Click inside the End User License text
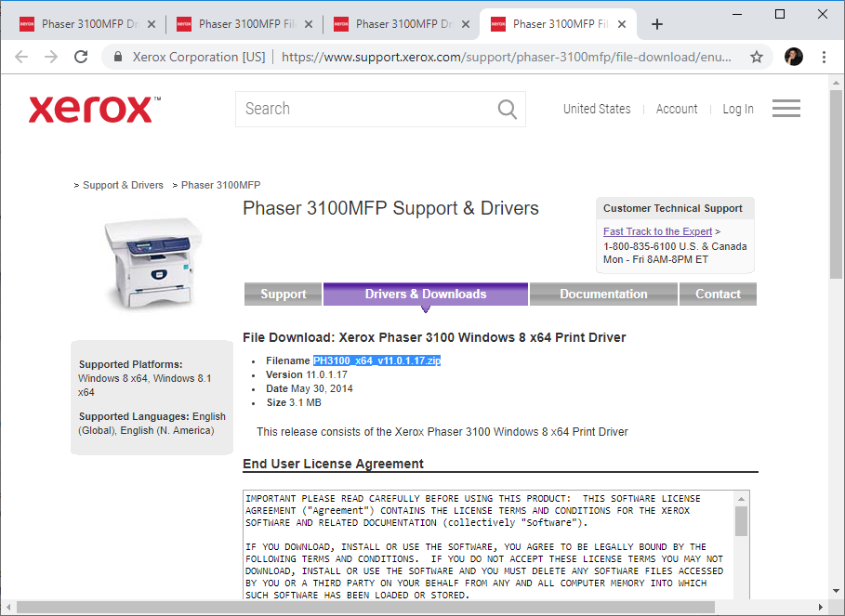Viewport: 845px width, 616px height. (488, 546)
